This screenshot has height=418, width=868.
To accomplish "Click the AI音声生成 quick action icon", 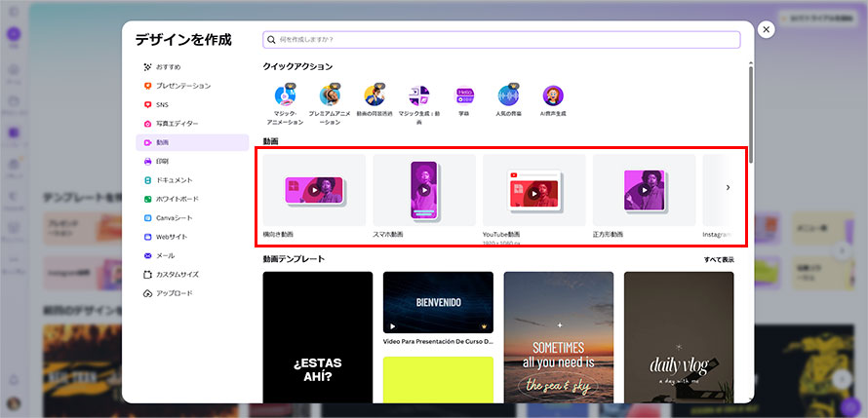I will pos(553,95).
